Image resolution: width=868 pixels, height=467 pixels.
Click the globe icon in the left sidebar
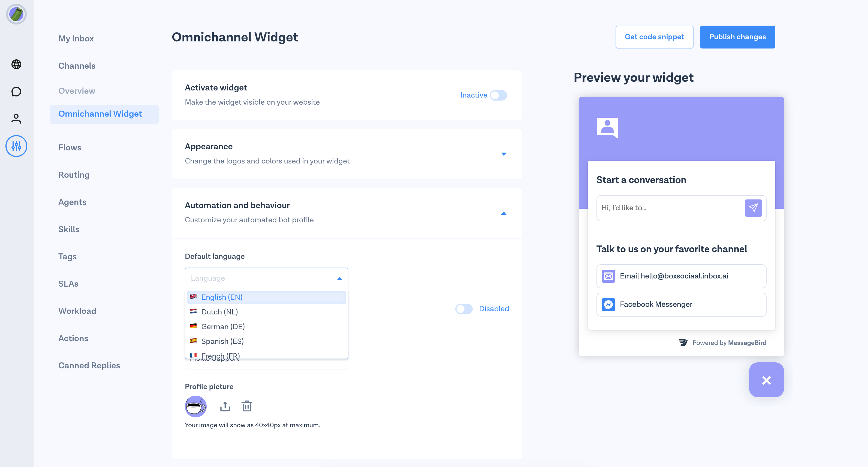(16, 64)
